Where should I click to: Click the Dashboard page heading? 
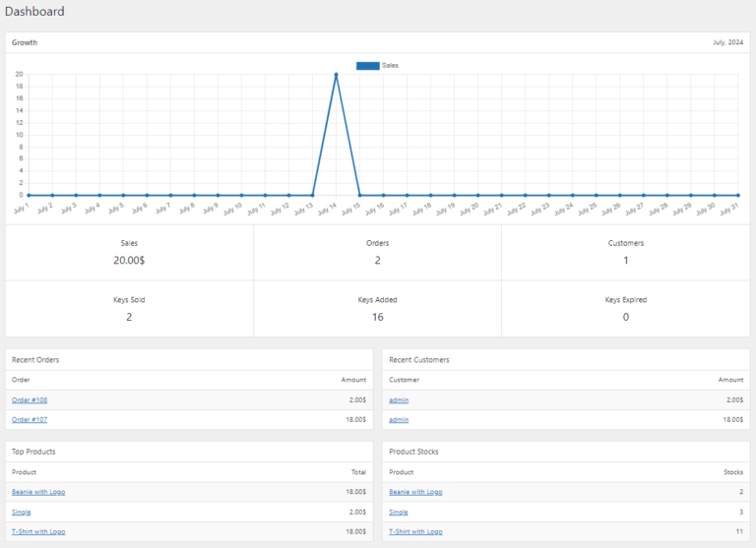[34, 12]
